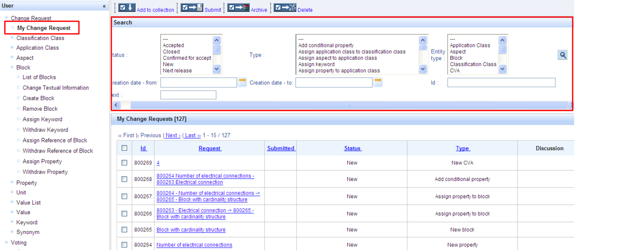Open the Block with cardinality structure request
644x250 pixels.
pos(191,230)
